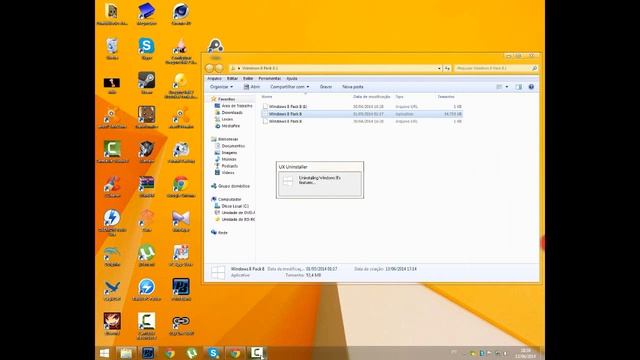Open the green Camtasia desktop shortcut
This screenshot has height=360, width=640.
[x=112, y=151]
